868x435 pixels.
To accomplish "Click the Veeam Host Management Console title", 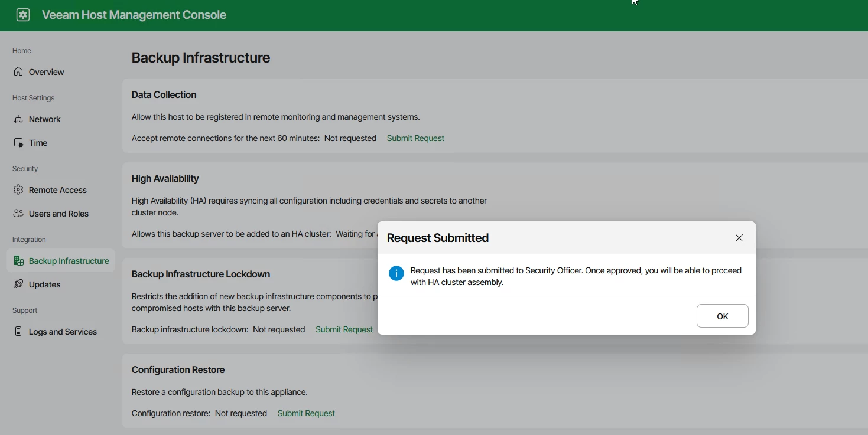I will pyautogui.click(x=134, y=15).
